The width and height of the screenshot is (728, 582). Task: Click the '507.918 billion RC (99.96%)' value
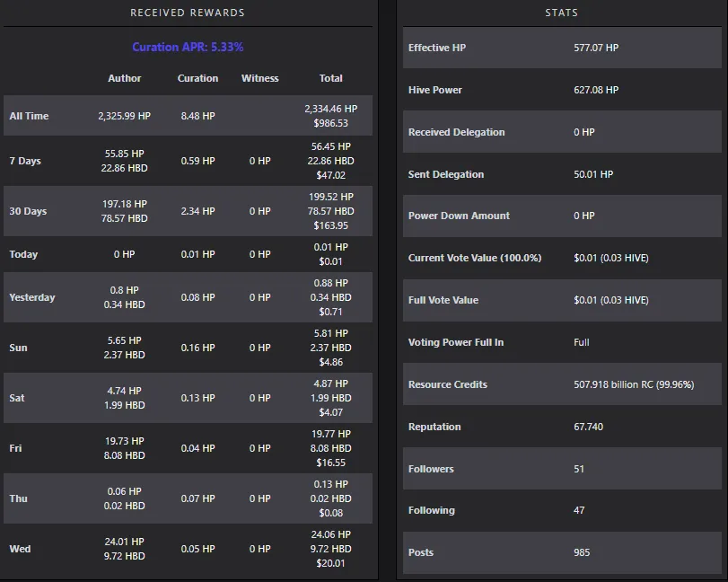click(x=634, y=384)
